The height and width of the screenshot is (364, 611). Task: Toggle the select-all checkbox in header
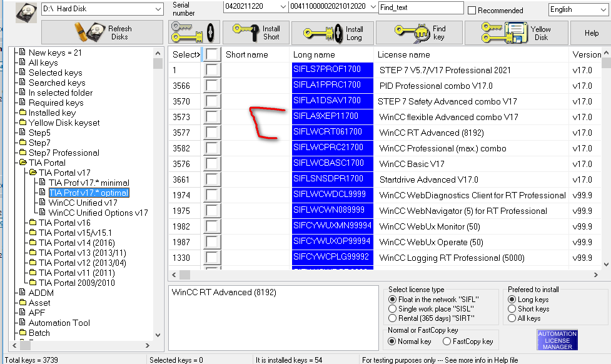click(x=211, y=54)
